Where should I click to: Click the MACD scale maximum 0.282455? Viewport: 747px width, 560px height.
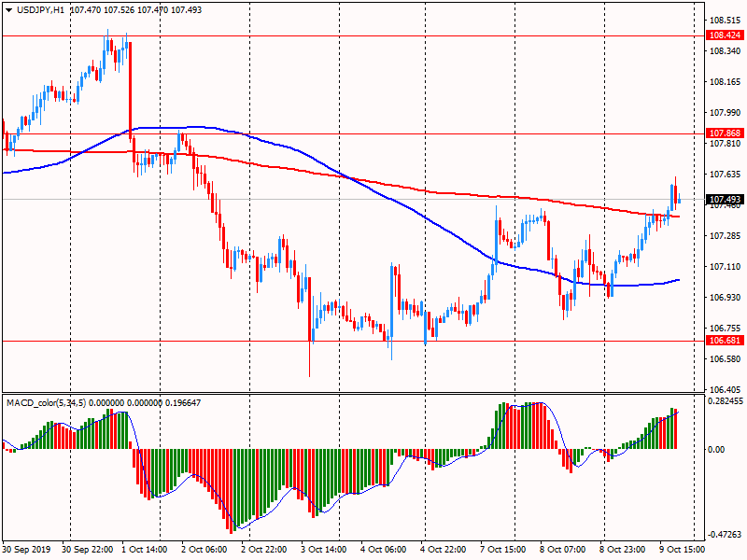(x=726, y=401)
